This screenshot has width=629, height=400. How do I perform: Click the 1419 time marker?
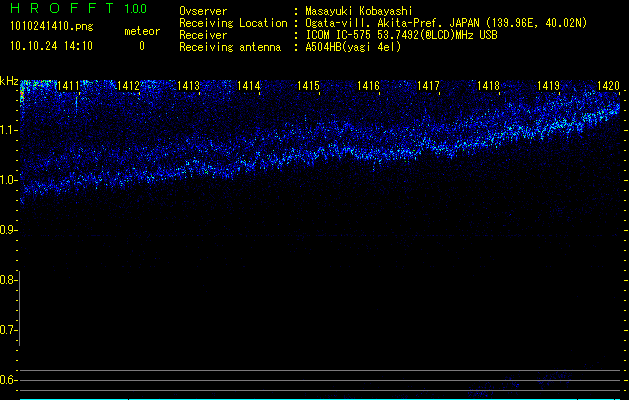tap(548, 85)
